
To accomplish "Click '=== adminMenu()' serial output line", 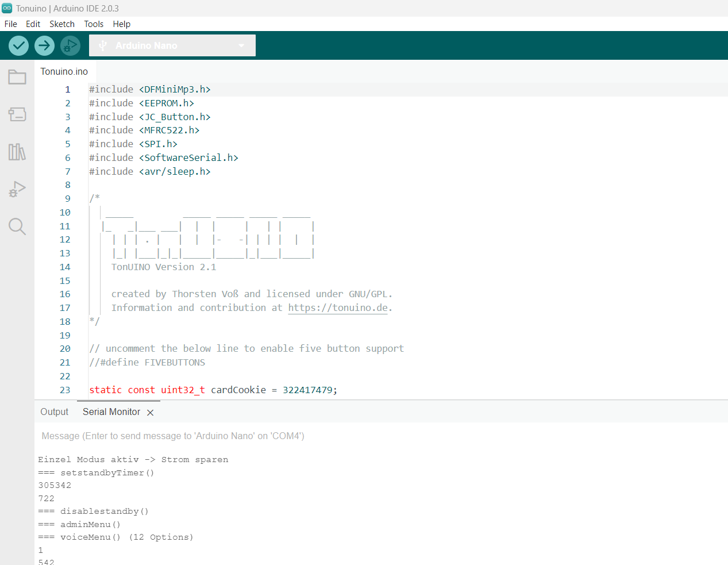I will (x=79, y=524).
